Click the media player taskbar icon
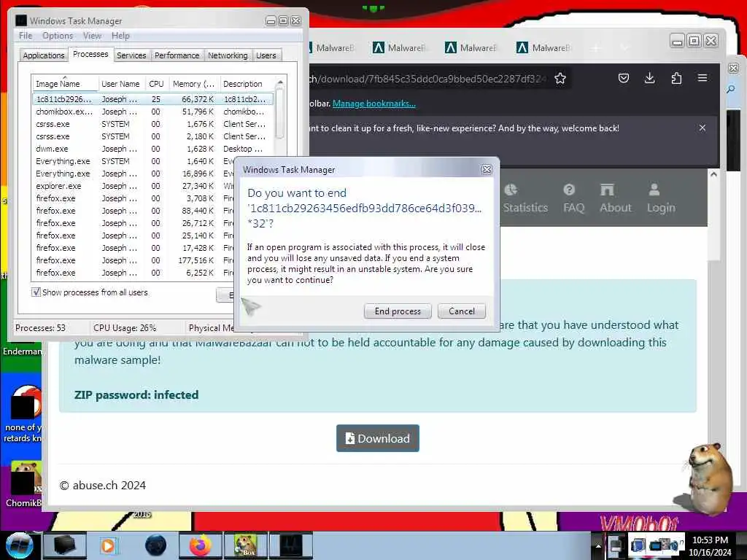Image resolution: width=747 pixels, height=560 pixels. [108, 545]
